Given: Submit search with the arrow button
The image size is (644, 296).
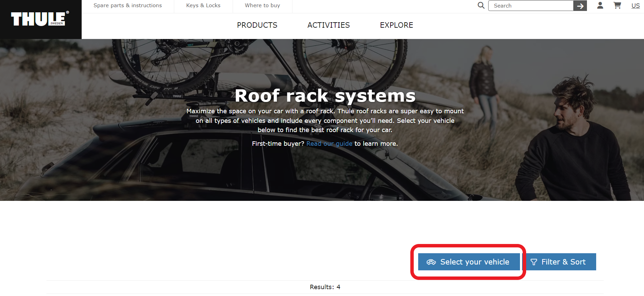Looking at the screenshot, I should 580,6.
